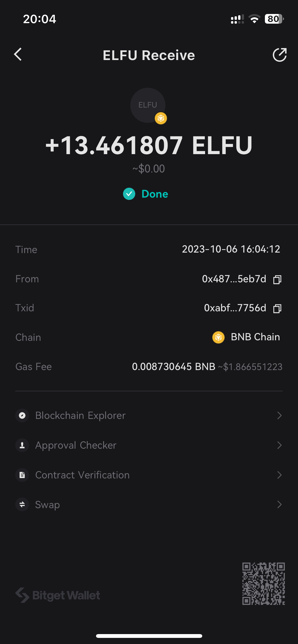Open the Approval Checker menu item
Image resolution: width=298 pixels, height=644 pixels.
pyautogui.click(x=76, y=445)
